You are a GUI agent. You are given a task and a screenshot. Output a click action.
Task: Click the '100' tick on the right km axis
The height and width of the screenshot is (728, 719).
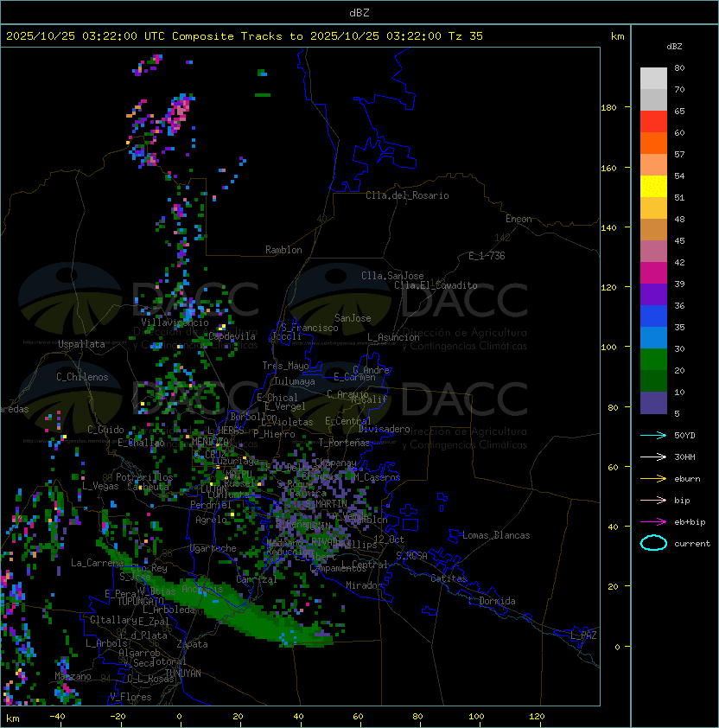(608, 348)
